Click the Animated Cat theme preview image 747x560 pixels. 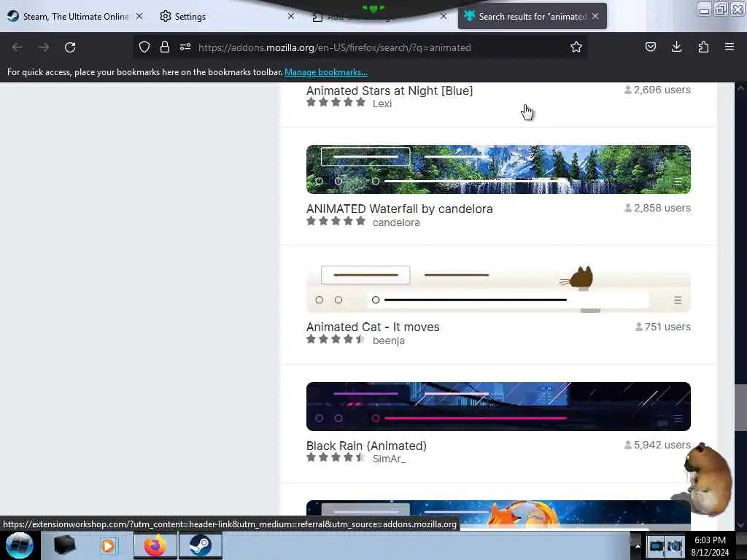[498, 288]
